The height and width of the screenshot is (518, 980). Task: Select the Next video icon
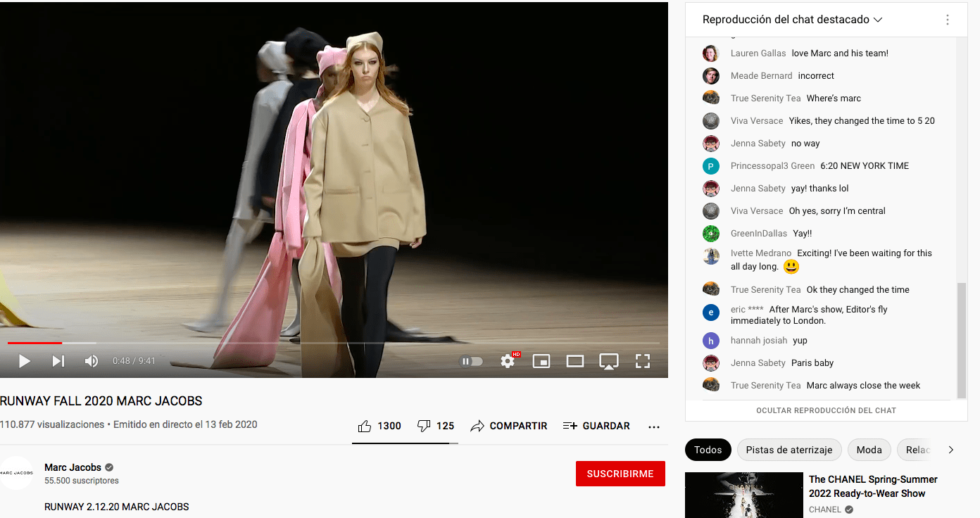[58, 360]
